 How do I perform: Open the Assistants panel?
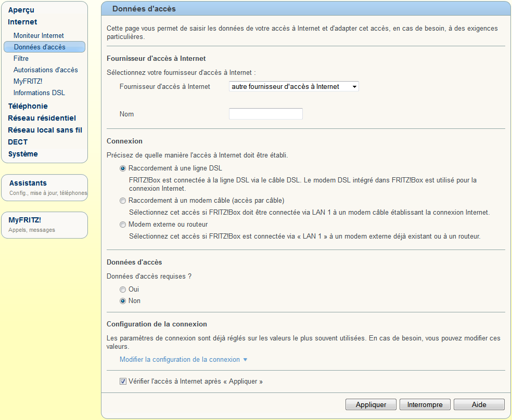click(44, 188)
